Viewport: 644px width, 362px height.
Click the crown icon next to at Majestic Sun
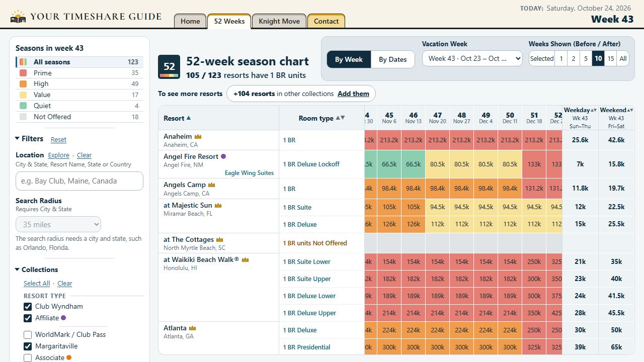tap(218, 206)
